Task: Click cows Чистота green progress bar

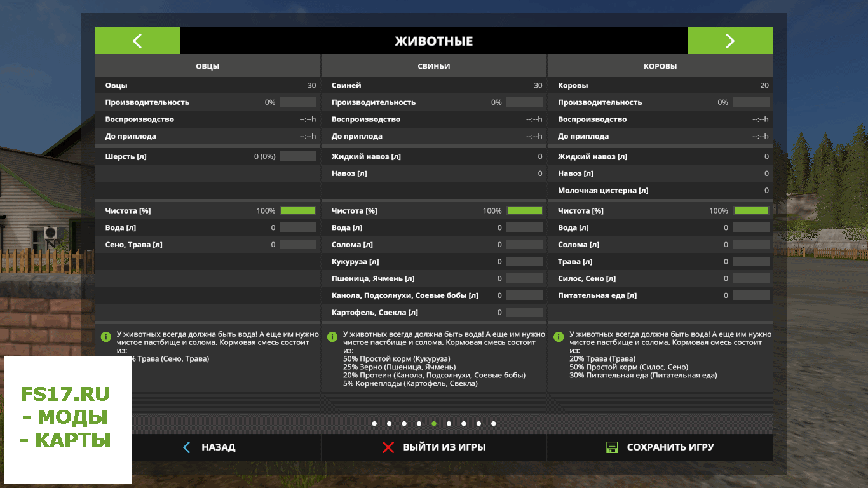Action: (x=751, y=210)
